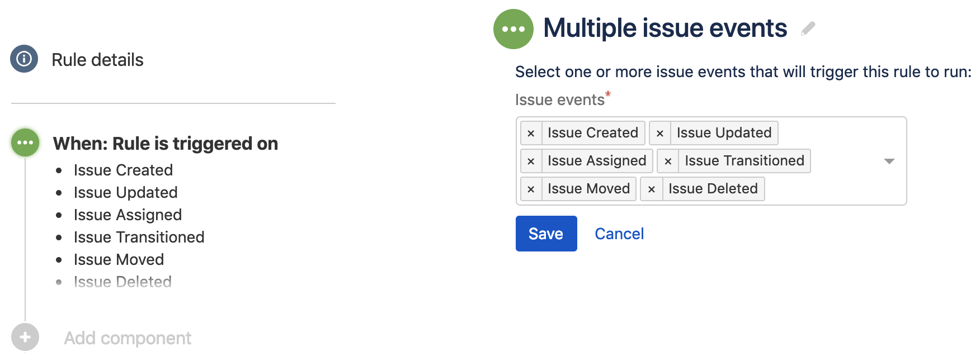Click the large green Multiple issue events icon
Screen dimensions: 980x361
(513, 29)
